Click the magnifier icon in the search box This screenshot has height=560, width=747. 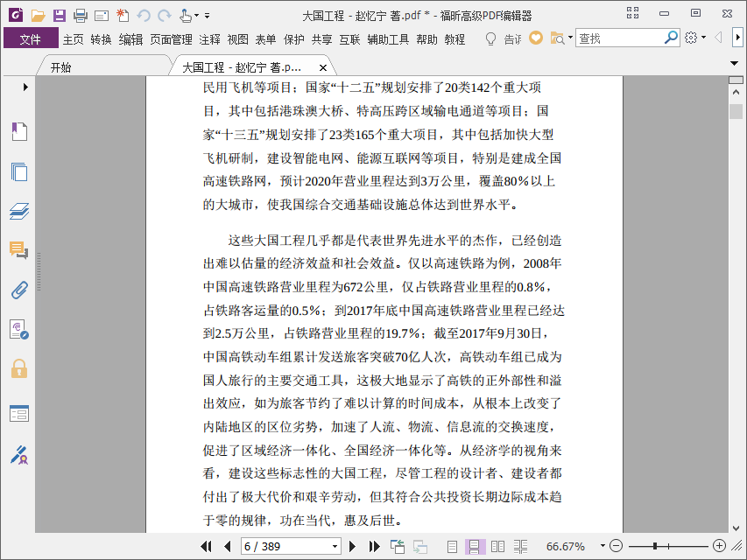[671, 38]
